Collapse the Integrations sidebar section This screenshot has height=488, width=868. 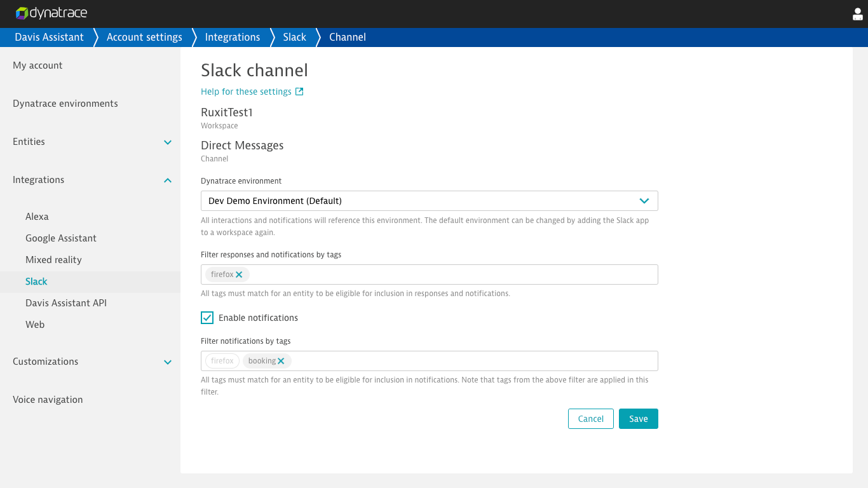[168, 180]
